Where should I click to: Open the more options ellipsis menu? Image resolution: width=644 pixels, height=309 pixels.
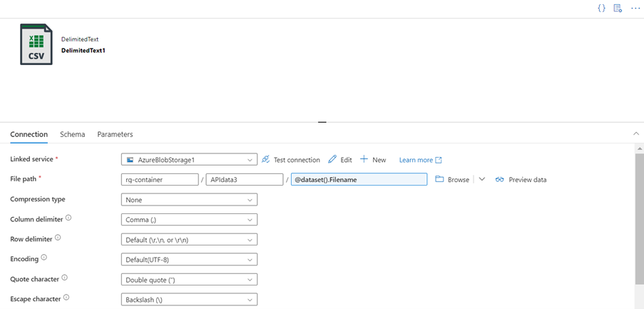click(634, 8)
